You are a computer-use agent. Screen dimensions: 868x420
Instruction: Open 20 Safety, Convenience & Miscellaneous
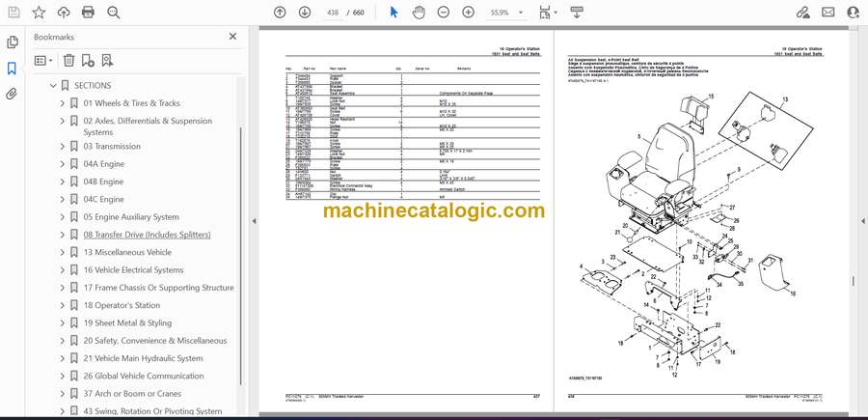pyautogui.click(x=155, y=341)
